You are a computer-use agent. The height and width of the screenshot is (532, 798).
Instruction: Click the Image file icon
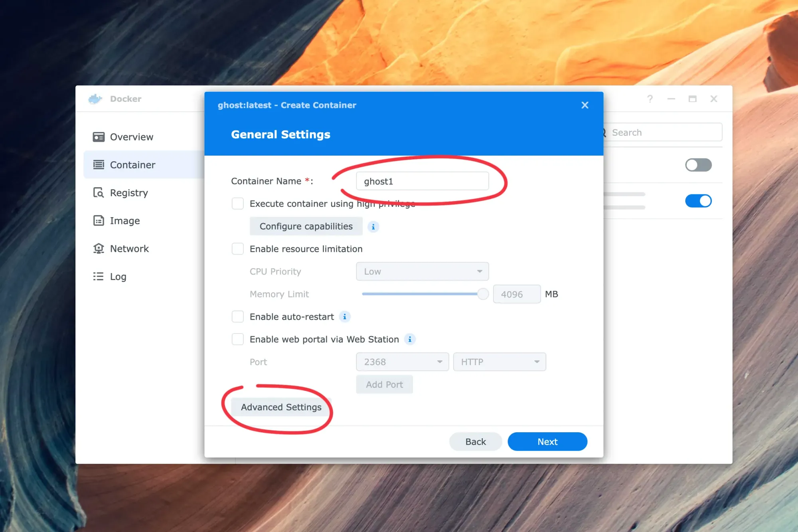(x=99, y=221)
